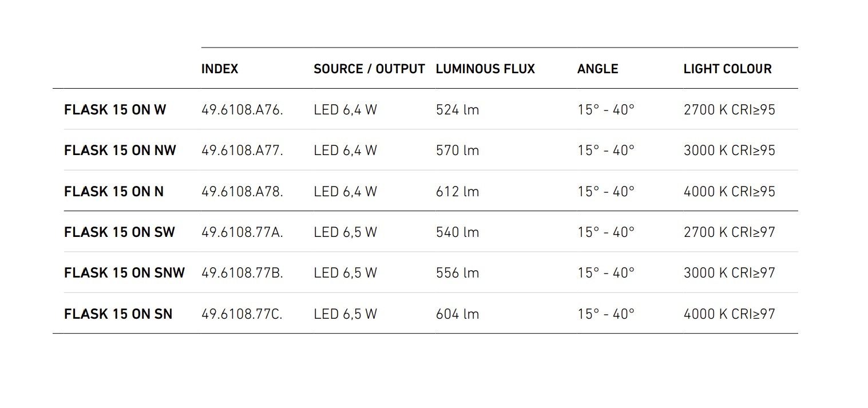Viewport: 868px width, 408px height.
Task: Click the LUMINOUS FLUX column header
Action: [485, 69]
